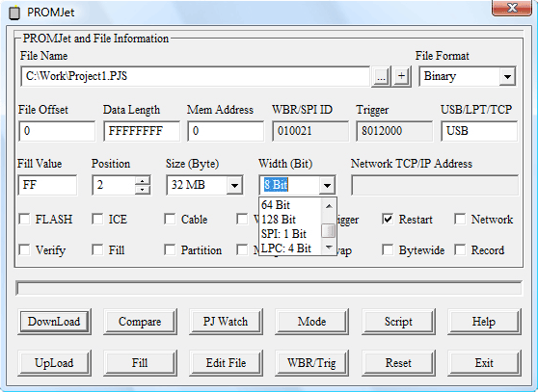The width and height of the screenshot is (538, 392).
Task: Click the Edit File button
Action: [226, 363]
